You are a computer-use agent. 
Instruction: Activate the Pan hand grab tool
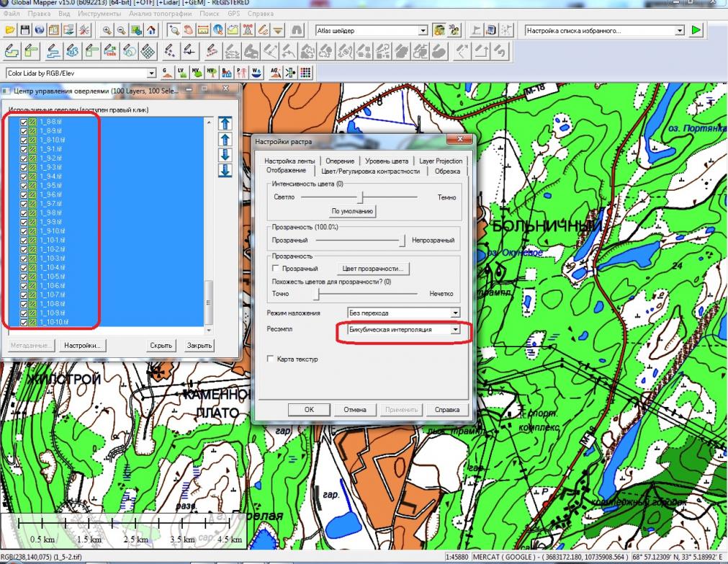pos(189,30)
